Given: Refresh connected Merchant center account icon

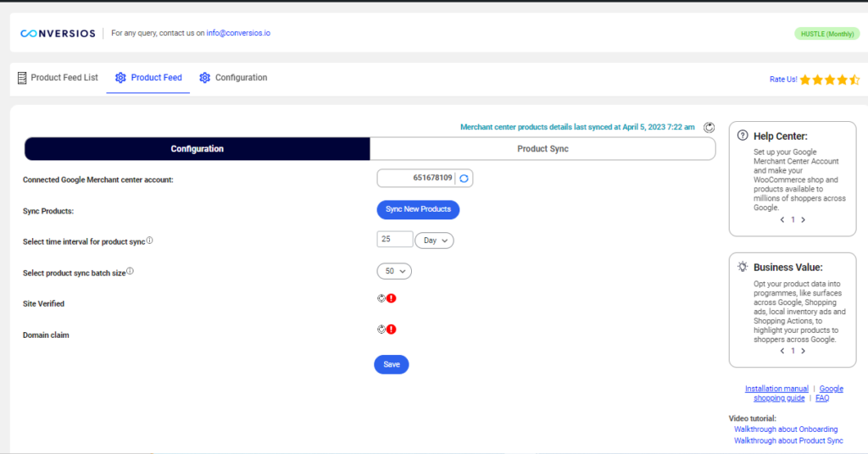Looking at the screenshot, I should [x=464, y=179].
